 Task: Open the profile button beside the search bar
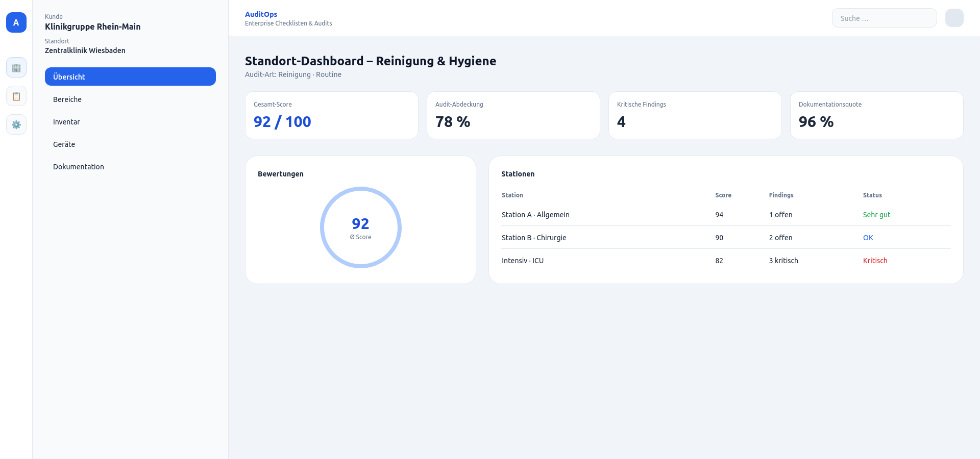[x=954, y=18]
